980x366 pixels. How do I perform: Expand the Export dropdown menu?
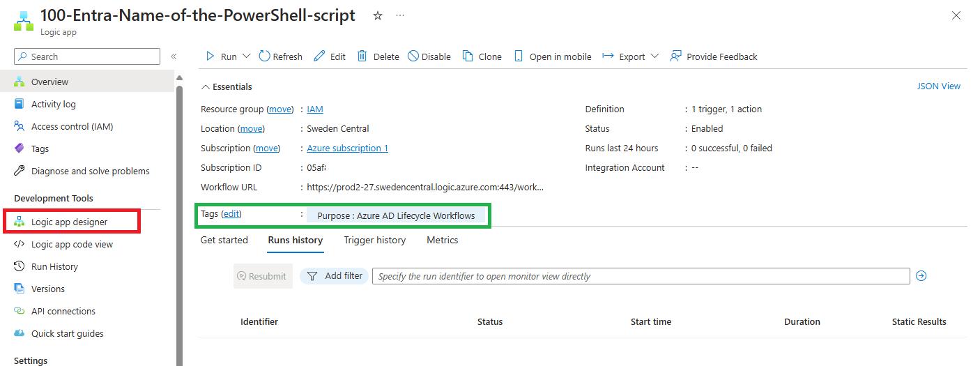point(654,56)
